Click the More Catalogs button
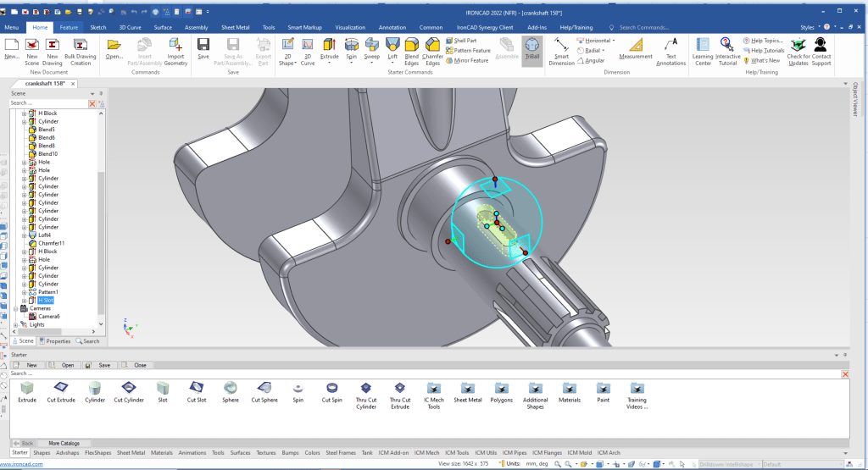The height and width of the screenshot is (470, 868). (64, 443)
